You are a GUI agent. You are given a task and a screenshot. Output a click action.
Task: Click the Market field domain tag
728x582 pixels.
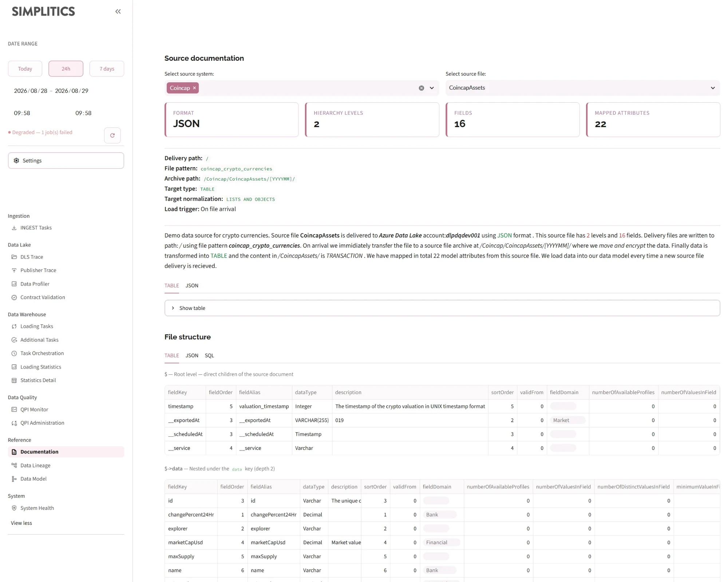pyautogui.click(x=567, y=420)
